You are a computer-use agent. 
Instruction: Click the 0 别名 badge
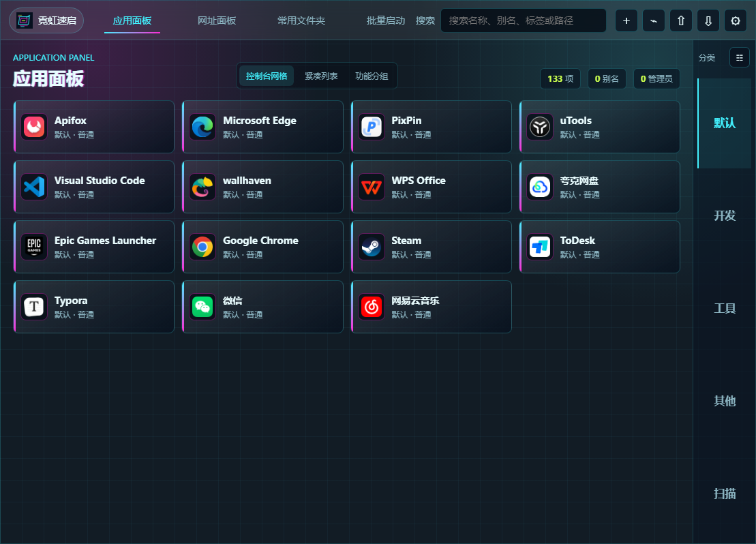tap(607, 78)
